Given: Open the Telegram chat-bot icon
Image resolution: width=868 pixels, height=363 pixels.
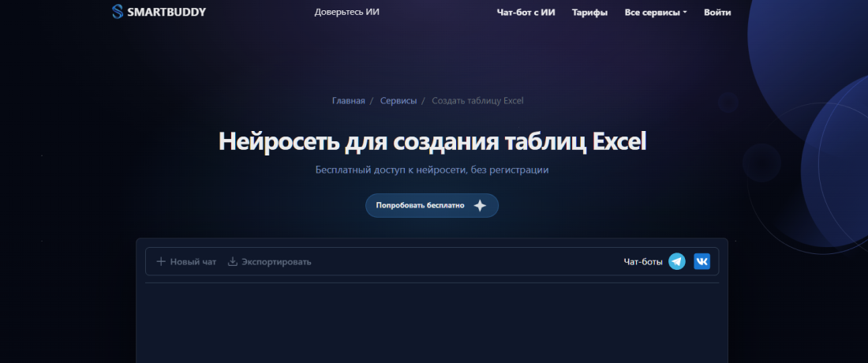Looking at the screenshot, I should coord(677,261).
